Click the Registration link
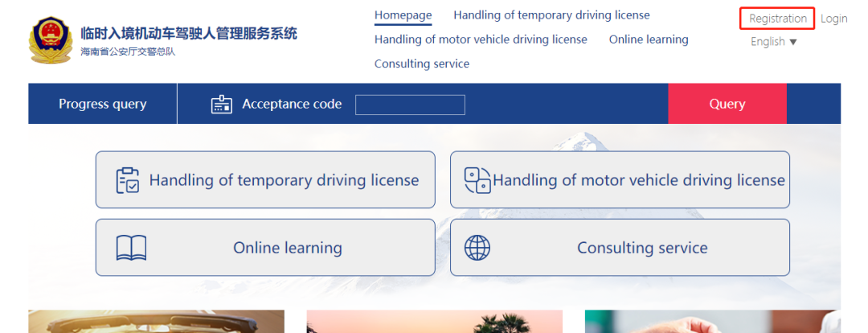The width and height of the screenshot is (868, 333). click(x=778, y=18)
